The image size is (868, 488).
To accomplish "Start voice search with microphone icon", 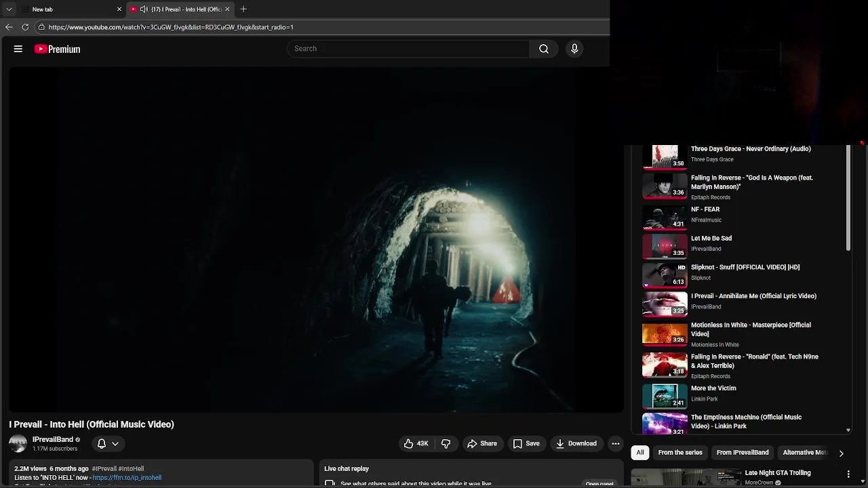I will (x=574, y=49).
